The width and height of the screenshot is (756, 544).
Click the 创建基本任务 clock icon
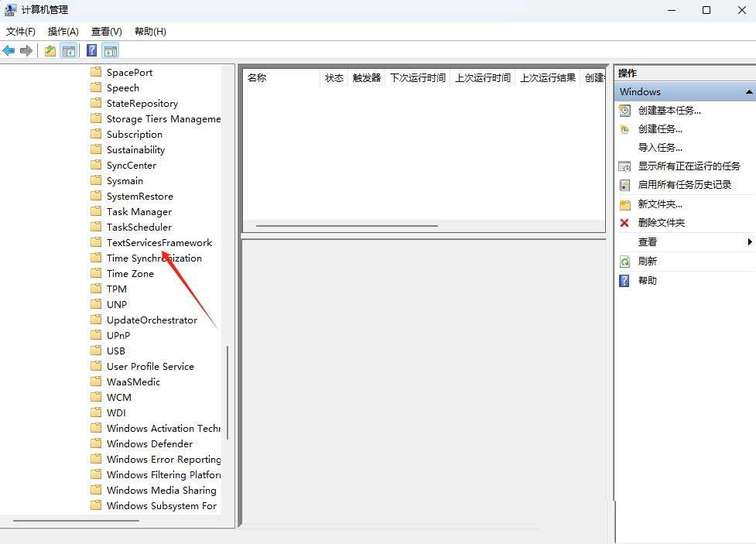[x=624, y=111]
